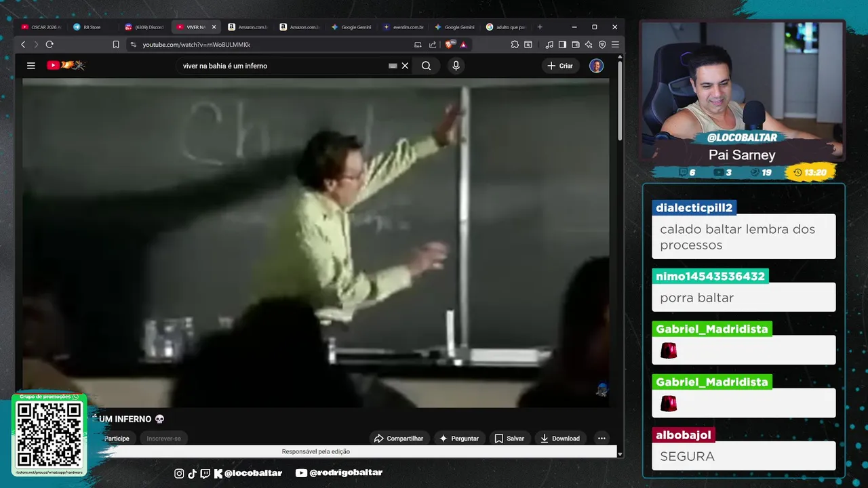Click the @rodrigobaltar YouTube handle
This screenshot has height=488, width=868.
click(x=345, y=473)
